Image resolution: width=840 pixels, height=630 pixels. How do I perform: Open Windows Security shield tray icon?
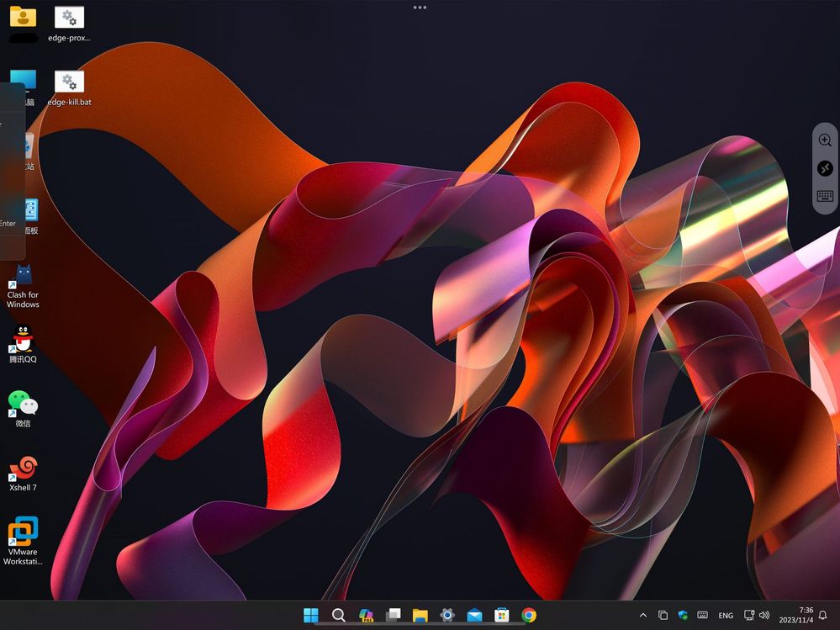(683, 615)
